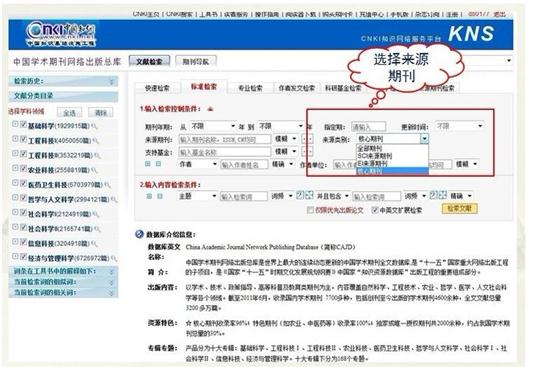Click the CNKI logo in the header
This screenshot has height=367, width=560.
click(x=61, y=34)
